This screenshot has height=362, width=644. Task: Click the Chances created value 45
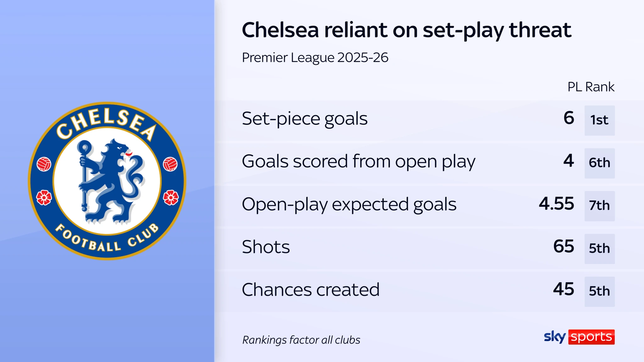[x=563, y=289]
